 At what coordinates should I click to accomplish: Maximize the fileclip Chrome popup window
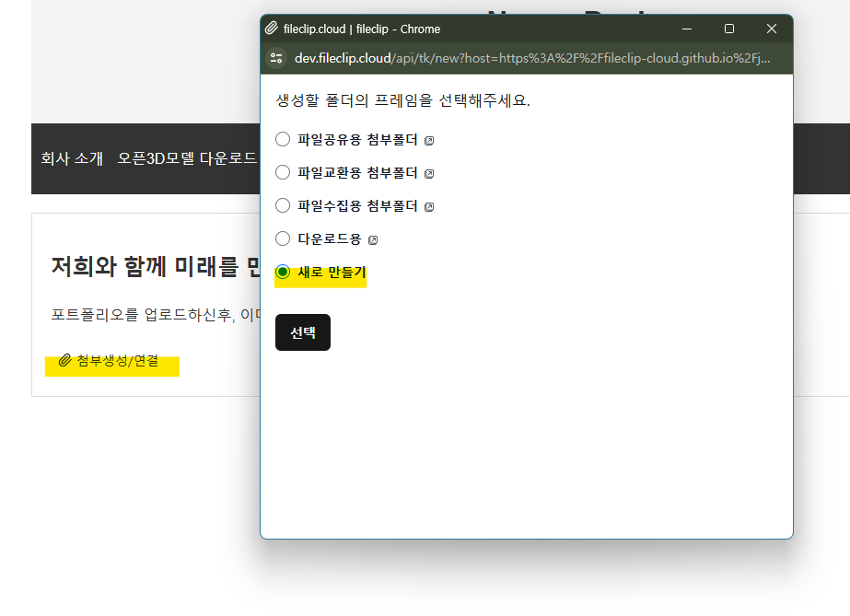[x=728, y=29]
